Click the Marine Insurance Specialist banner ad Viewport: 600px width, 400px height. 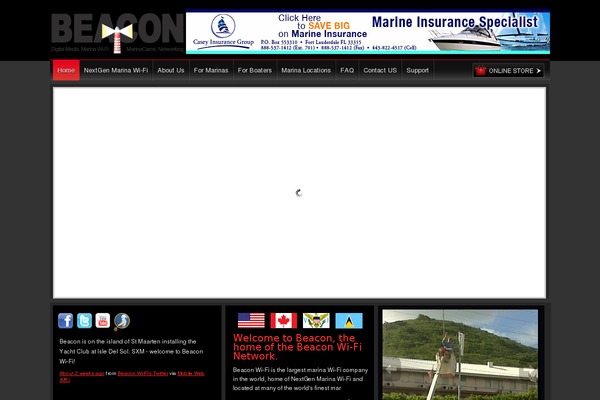368,33
